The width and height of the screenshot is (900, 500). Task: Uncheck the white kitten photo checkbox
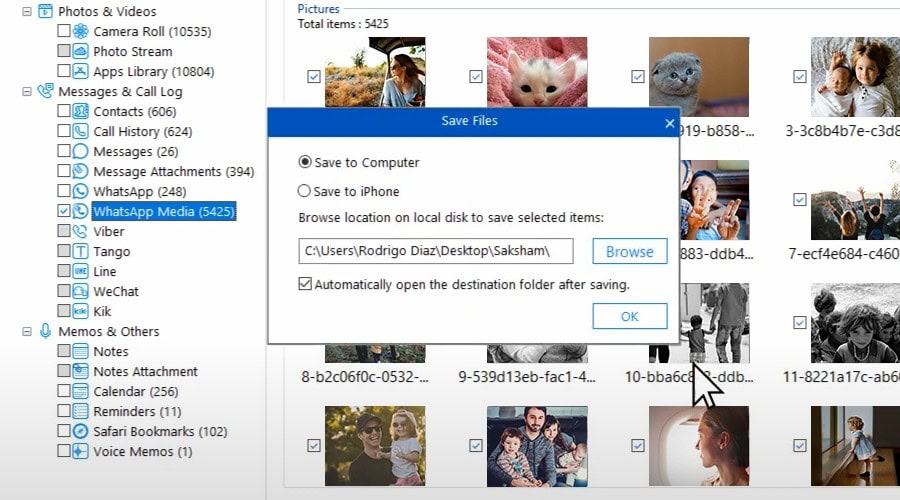(475, 76)
